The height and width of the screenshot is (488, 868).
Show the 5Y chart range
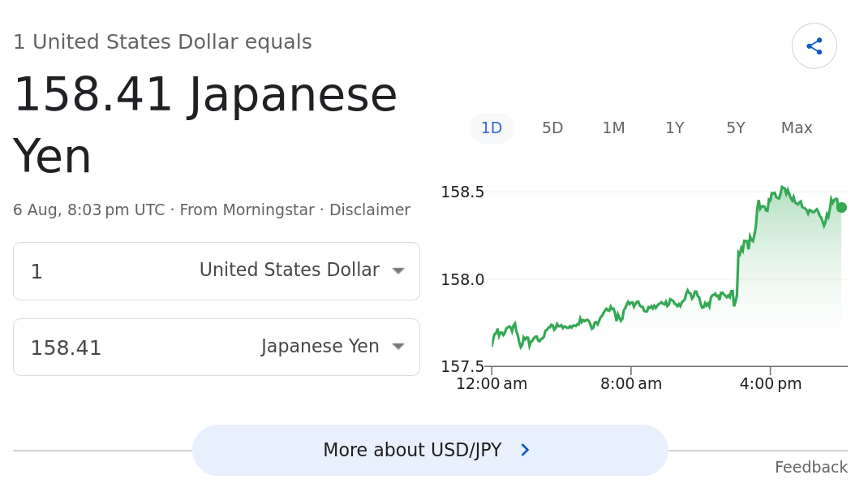click(x=736, y=128)
